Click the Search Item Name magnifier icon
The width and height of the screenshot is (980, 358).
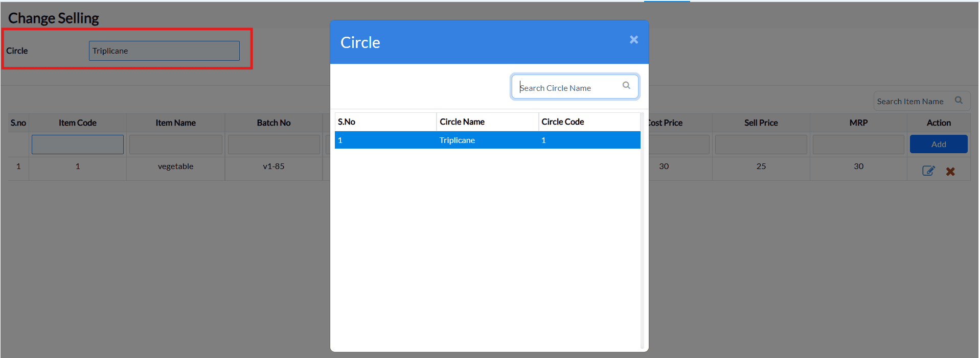tap(959, 101)
